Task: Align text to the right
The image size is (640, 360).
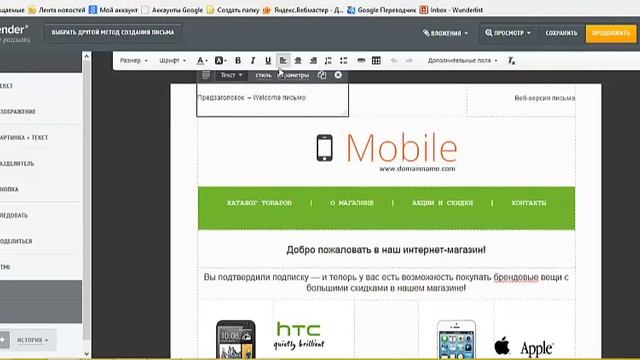Action: (313, 61)
